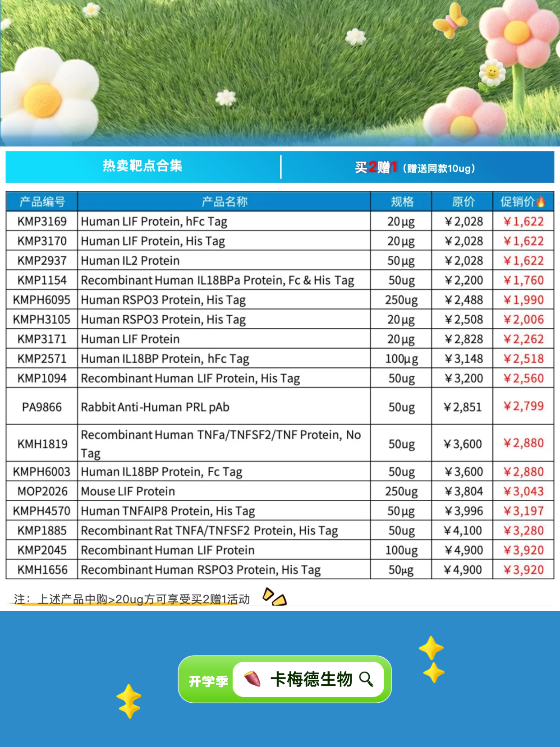The width and height of the screenshot is (560, 747).
Task: Select the 热卖靶点合集 tab
Action: 142,166
